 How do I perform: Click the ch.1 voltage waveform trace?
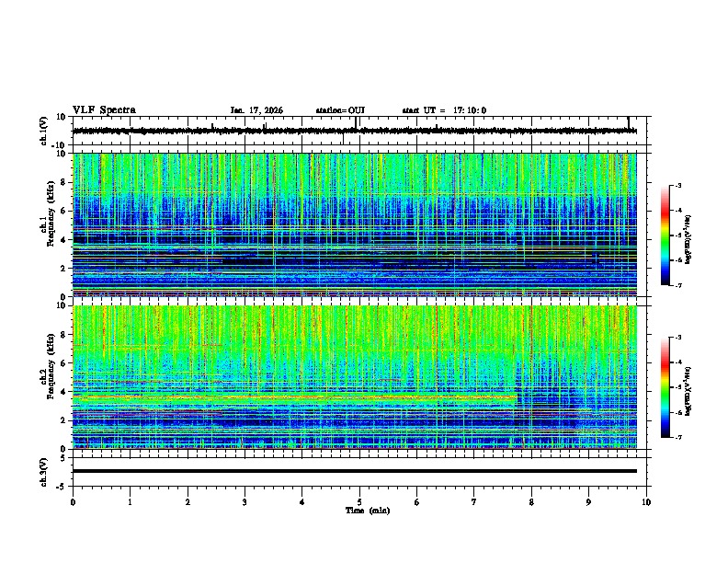(354, 131)
